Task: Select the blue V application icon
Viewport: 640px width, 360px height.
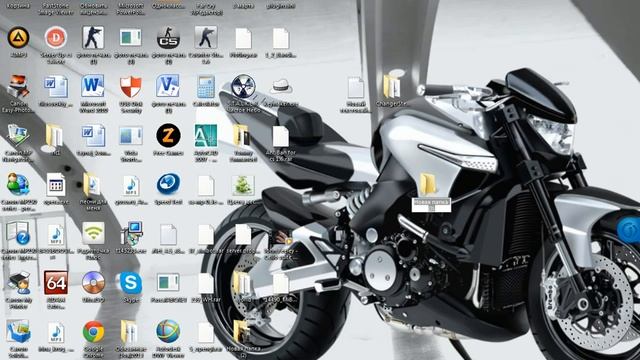Action: pyautogui.click(x=168, y=86)
